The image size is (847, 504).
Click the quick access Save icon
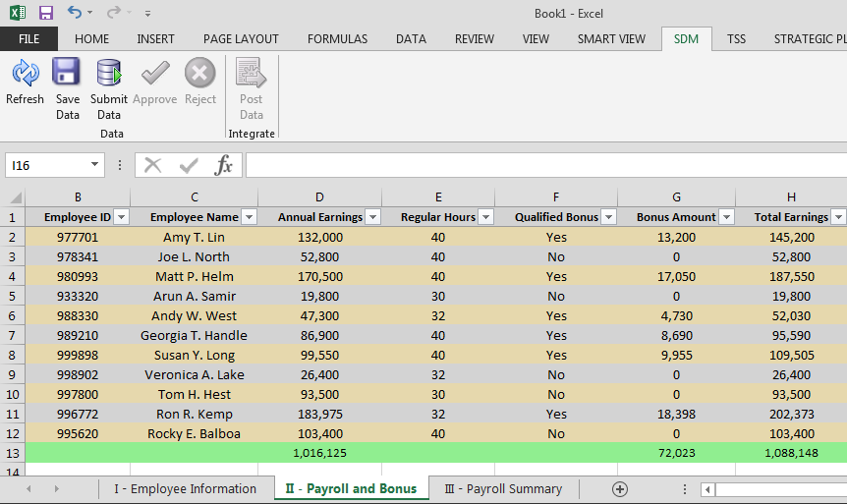click(46, 13)
